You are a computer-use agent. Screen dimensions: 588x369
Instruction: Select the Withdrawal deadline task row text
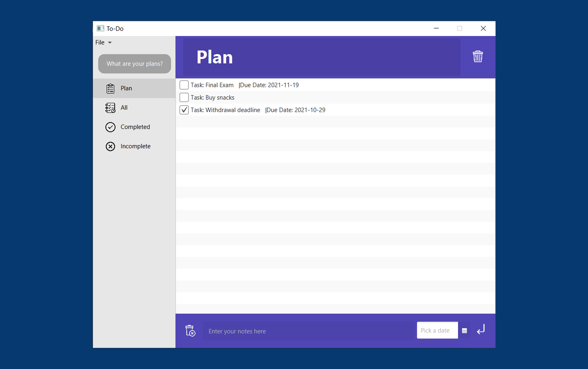tap(258, 110)
